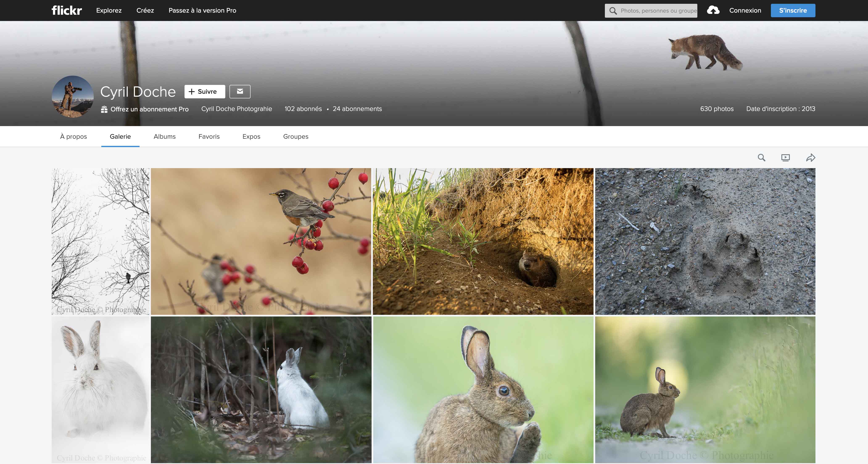View the 24 abonnements list
The height and width of the screenshot is (464, 868).
coord(357,109)
